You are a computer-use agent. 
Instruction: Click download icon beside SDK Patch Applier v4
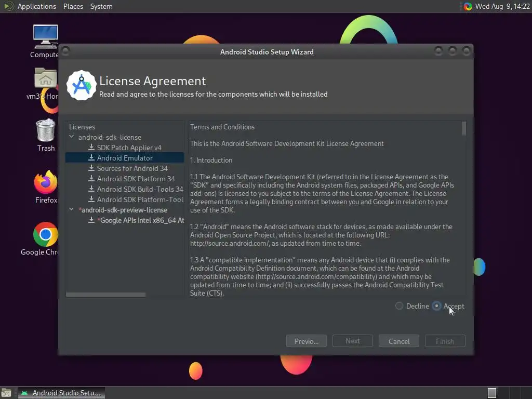(x=91, y=147)
